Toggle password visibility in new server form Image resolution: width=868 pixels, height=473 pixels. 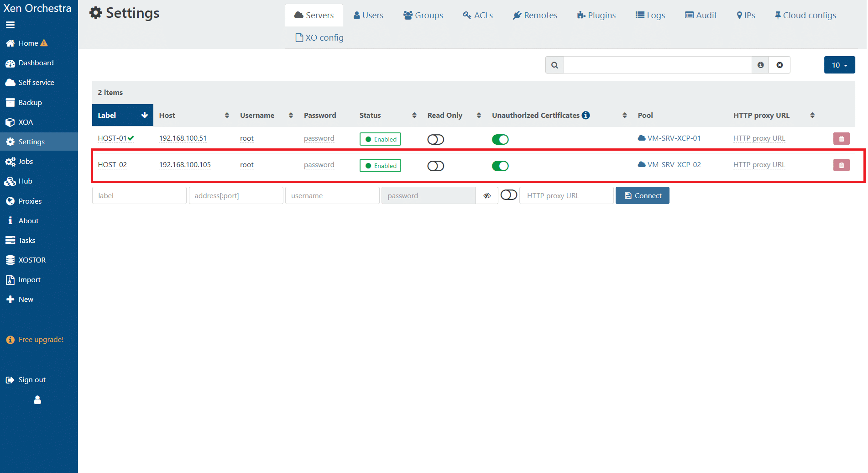pyautogui.click(x=487, y=195)
